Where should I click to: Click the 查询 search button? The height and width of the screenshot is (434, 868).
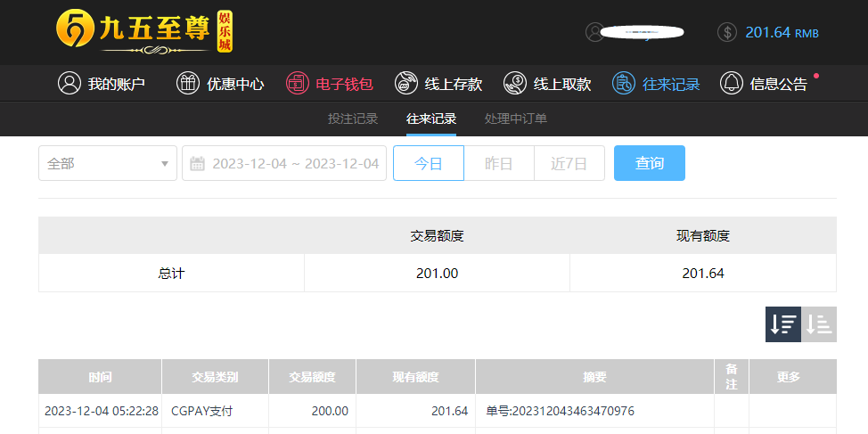point(650,163)
